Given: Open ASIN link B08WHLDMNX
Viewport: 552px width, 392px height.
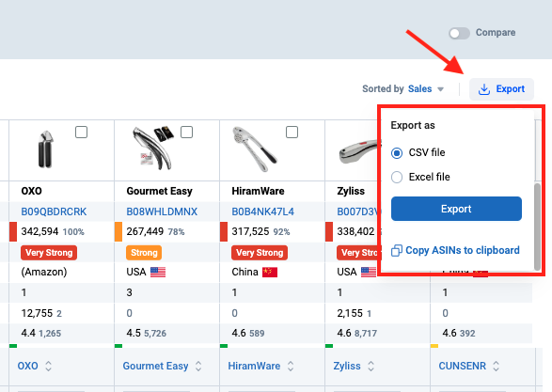Looking at the screenshot, I should point(162,212).
